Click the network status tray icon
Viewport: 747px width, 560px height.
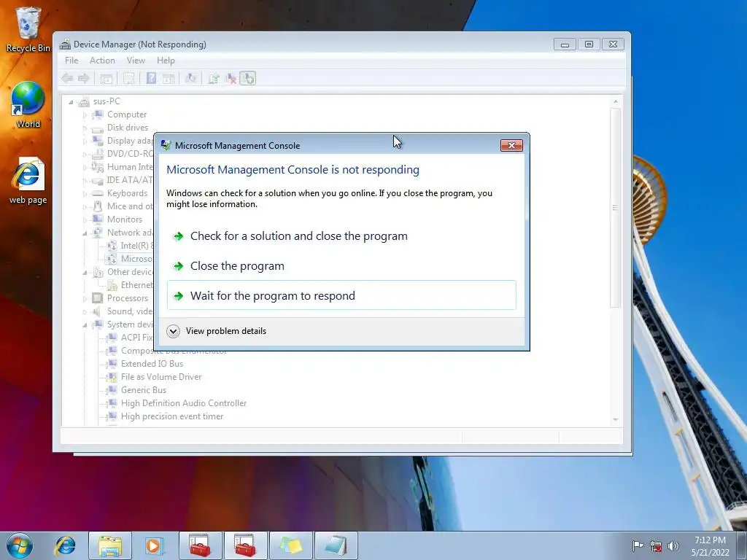pos(656,546)
